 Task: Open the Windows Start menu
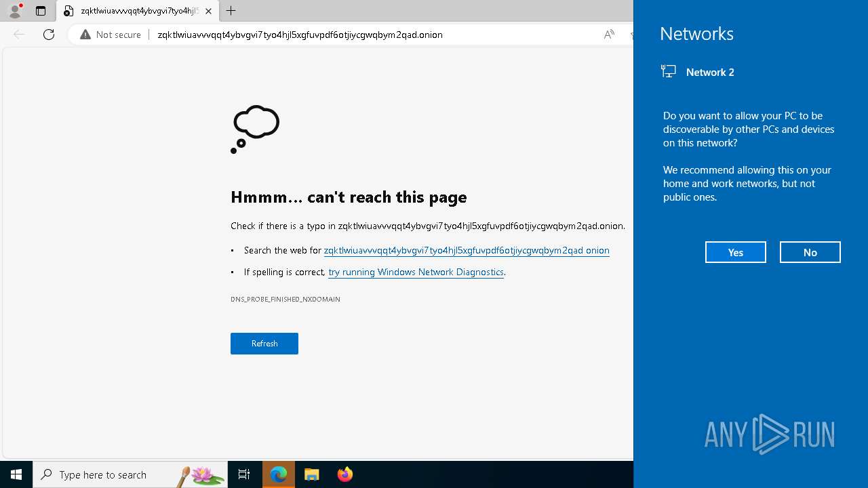(x=16, y=474)
